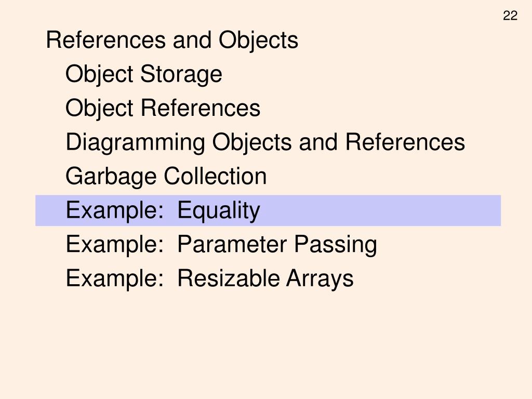Select the Example: Resizable Arrays entry
The image size is (532, 399).
coord(209,278)
